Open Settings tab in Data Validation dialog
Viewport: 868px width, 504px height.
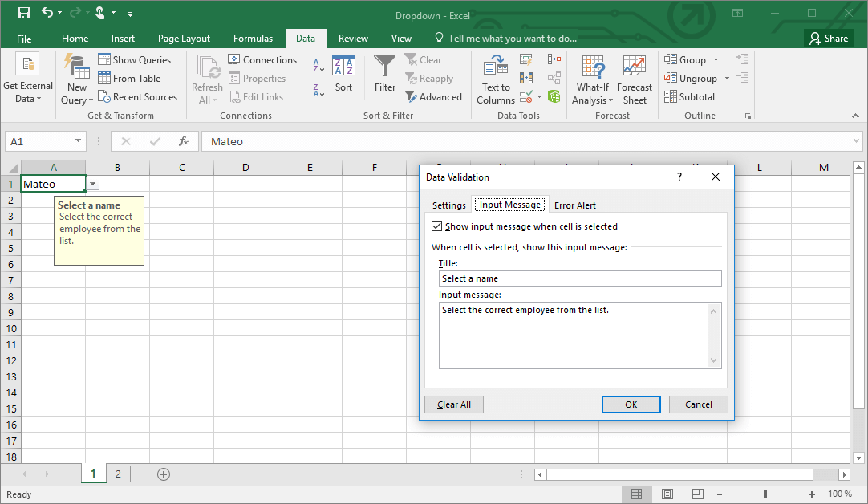[x=449, y=205]
